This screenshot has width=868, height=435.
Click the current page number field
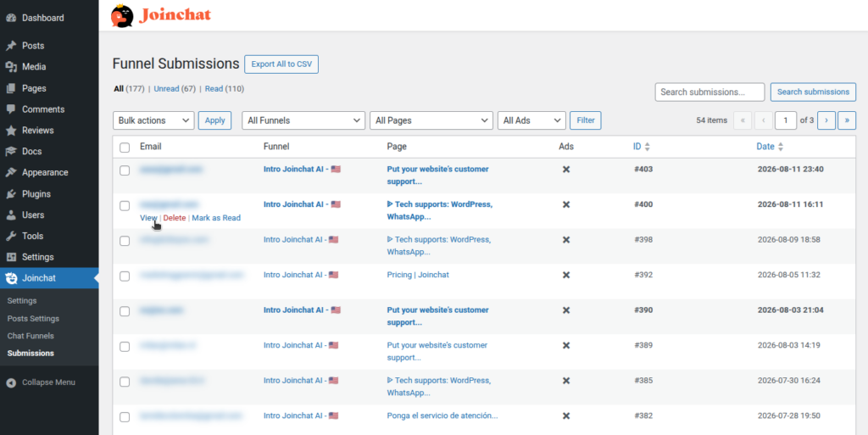[786, 120]
